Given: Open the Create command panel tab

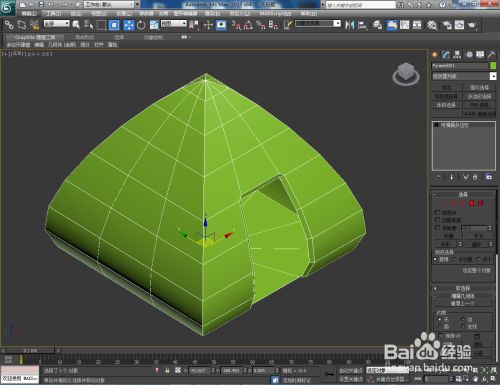Looking at the screenshot, I should [434, 55].
